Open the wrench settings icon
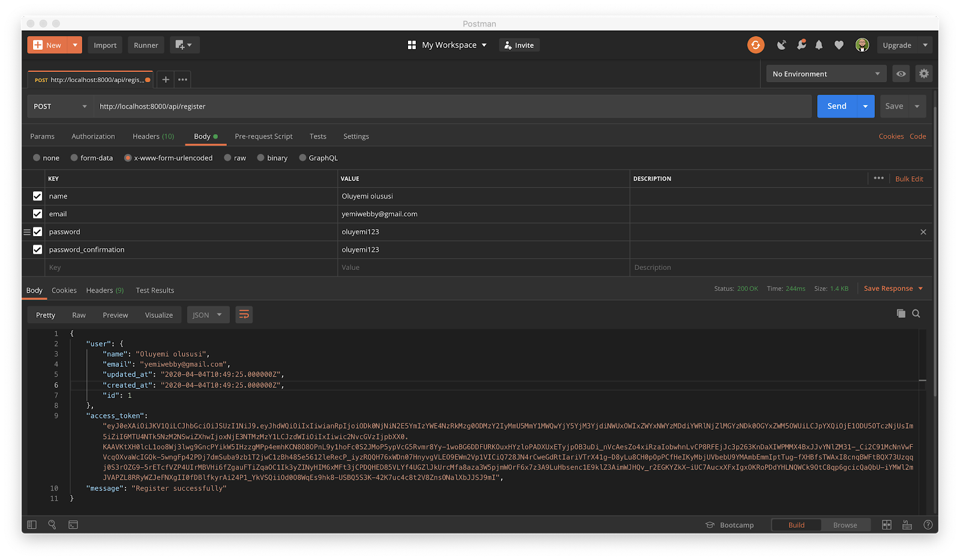The image size is (960, 560). coord(801,45)
